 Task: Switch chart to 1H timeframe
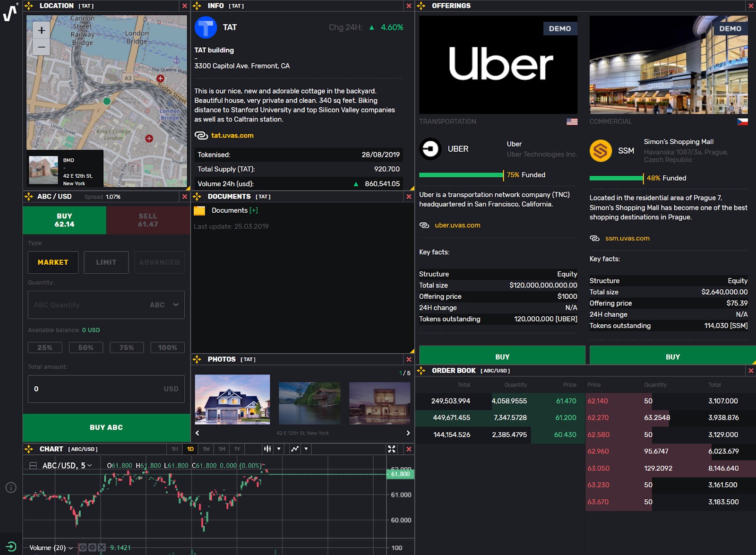click(175, 449)
